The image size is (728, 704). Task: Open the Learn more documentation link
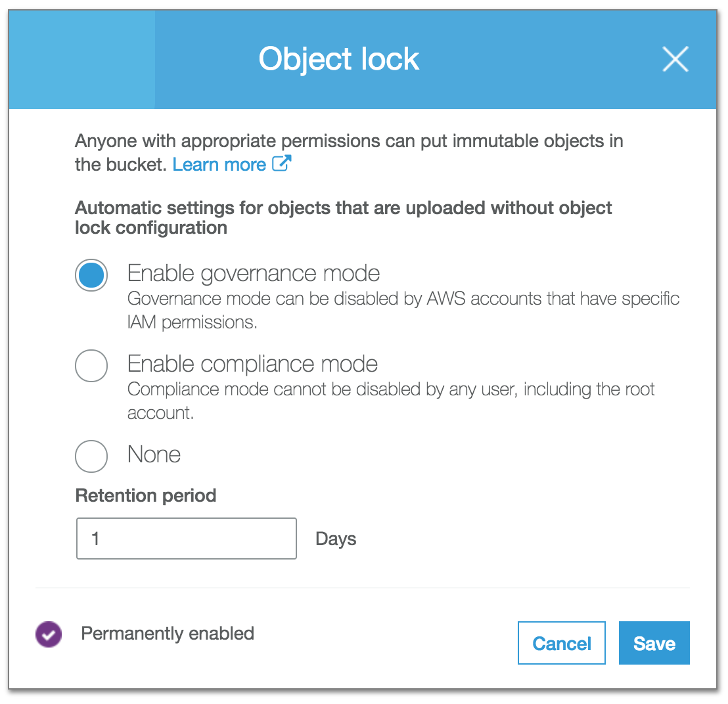coord(219,164)
